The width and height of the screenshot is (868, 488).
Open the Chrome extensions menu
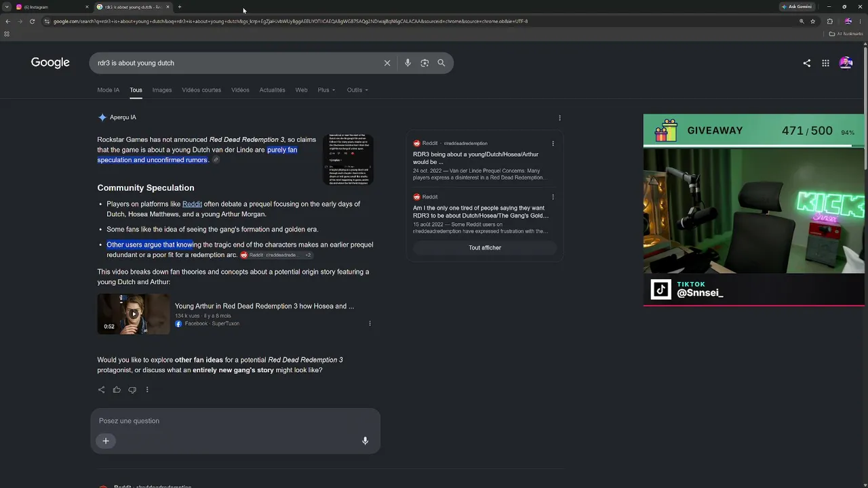(x=829, y=21)
